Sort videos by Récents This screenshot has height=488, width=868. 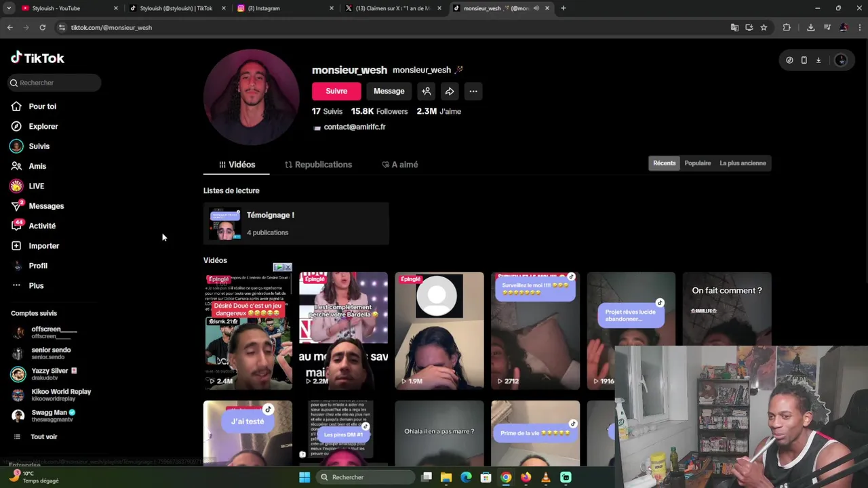coord(664,163)
